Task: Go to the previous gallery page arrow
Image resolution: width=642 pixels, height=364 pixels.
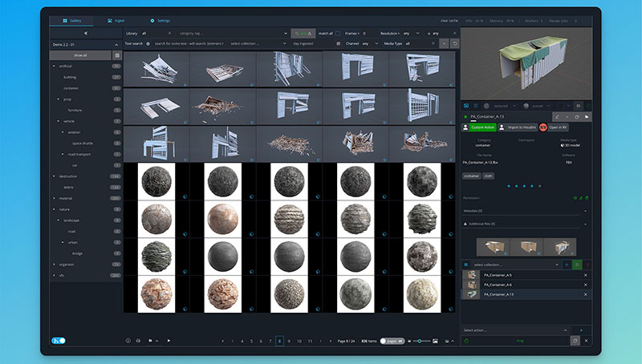Action: click(x=222, y=341)
